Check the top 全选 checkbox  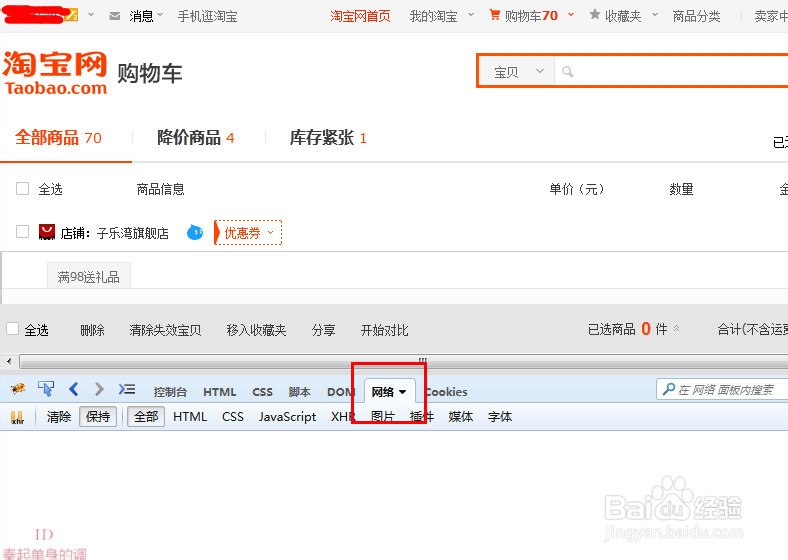pos(23,189)
